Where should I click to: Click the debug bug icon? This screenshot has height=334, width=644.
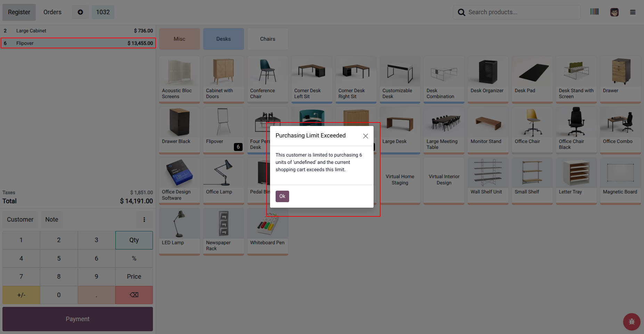tap(632, 322)
